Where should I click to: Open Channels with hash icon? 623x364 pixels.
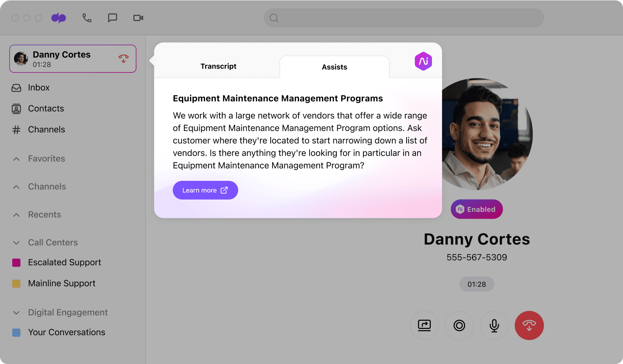(16, 130)
